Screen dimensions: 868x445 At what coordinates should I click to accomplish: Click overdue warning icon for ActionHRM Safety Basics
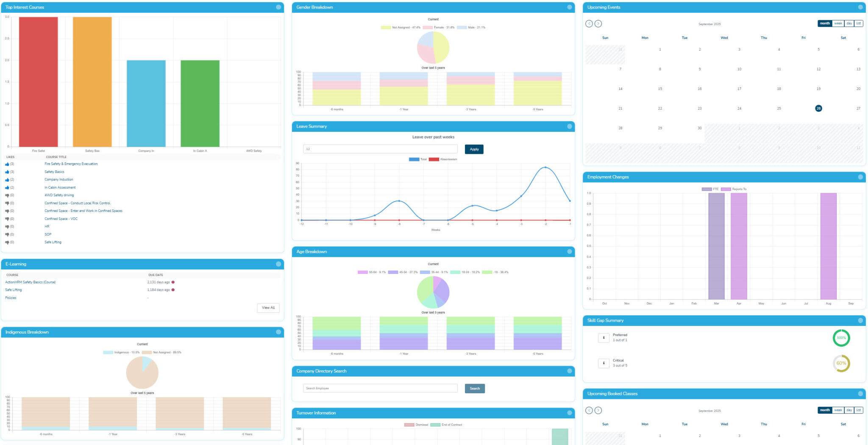click(173, 282)
